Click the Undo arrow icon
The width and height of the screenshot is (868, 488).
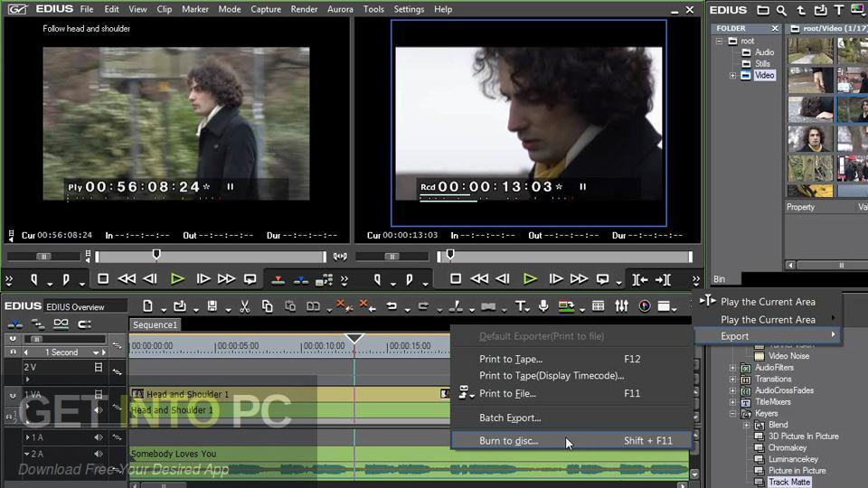tap(392, 306)
